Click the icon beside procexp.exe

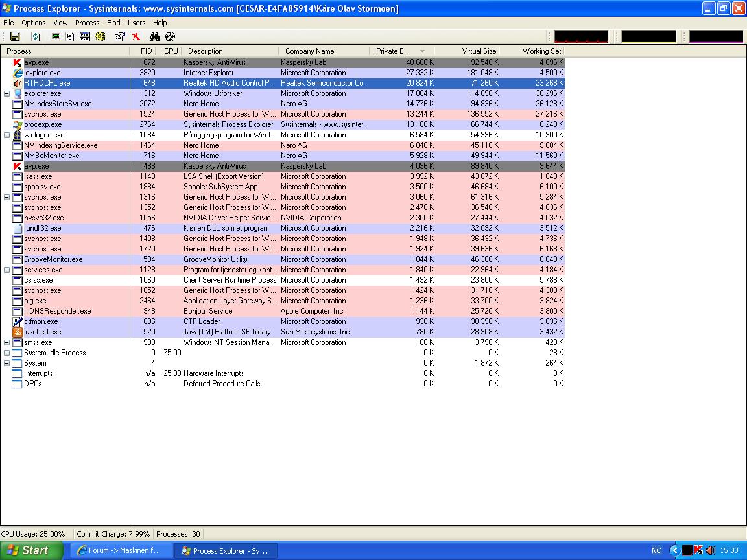pyautogui.click(x=18, y=124)
